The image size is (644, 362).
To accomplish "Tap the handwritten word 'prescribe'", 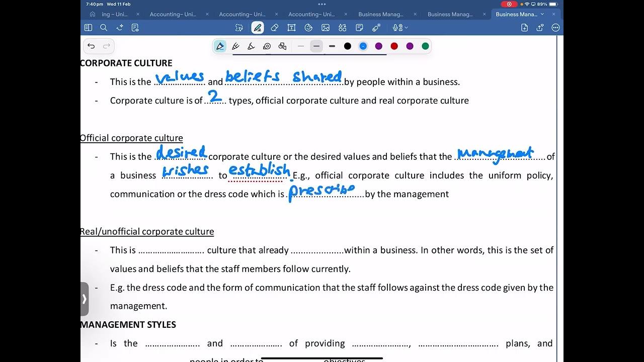I will (x=322, y=192).
